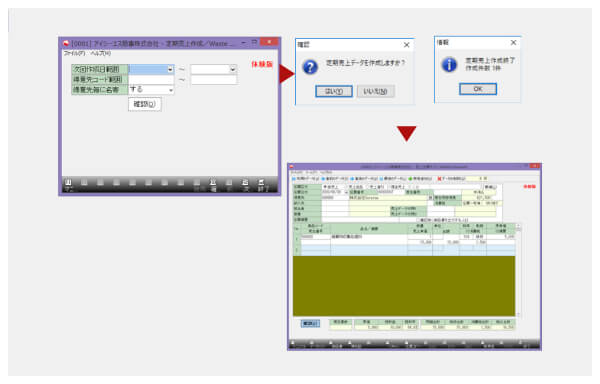Click the green 新規 icon in sales entry toolbar
The image size is (600, 384).
[410, 179]
